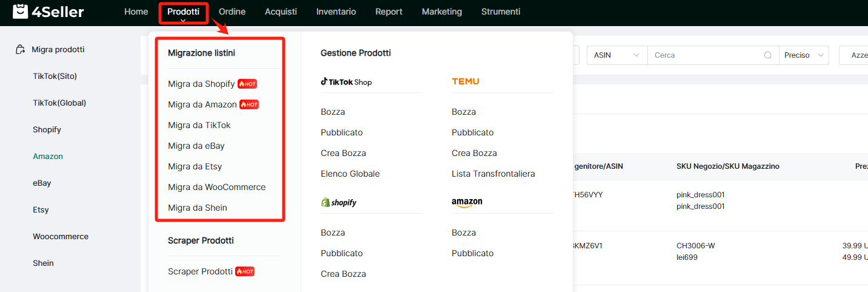Open TikTok Shop Crea Bozza
Viewport: 868px width, 292px height.
coord(344,153)
